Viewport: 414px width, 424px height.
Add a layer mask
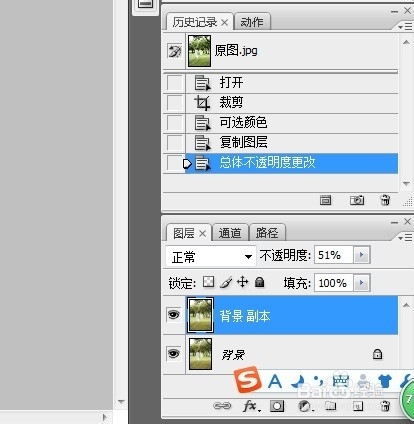click(277, 406)
